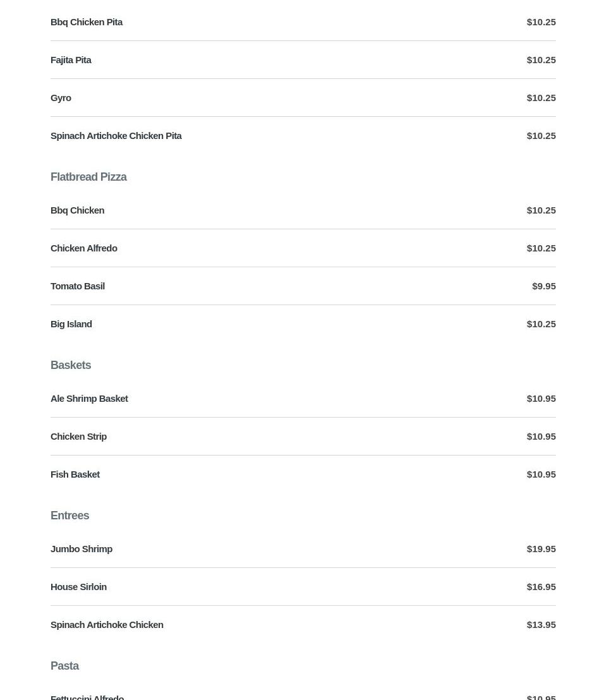Open the Fish Basket item
Viewport: 597px width, 700px height.
click(x=75, y=474)
